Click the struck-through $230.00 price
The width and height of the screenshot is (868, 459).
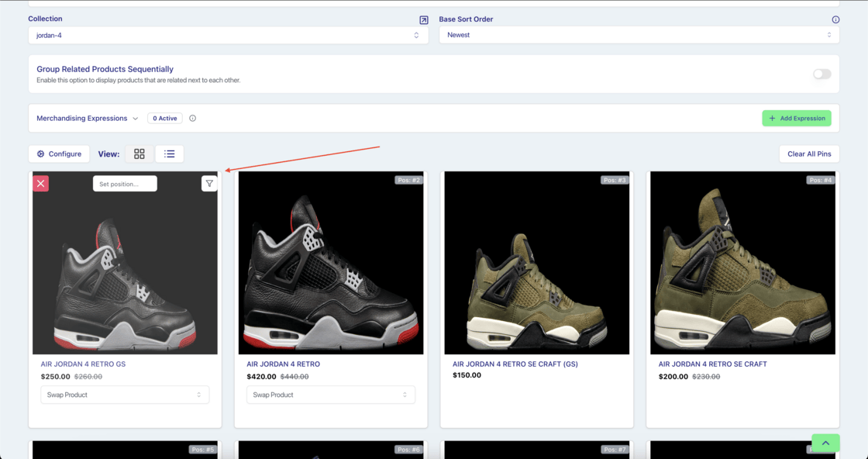click(706, 377)
